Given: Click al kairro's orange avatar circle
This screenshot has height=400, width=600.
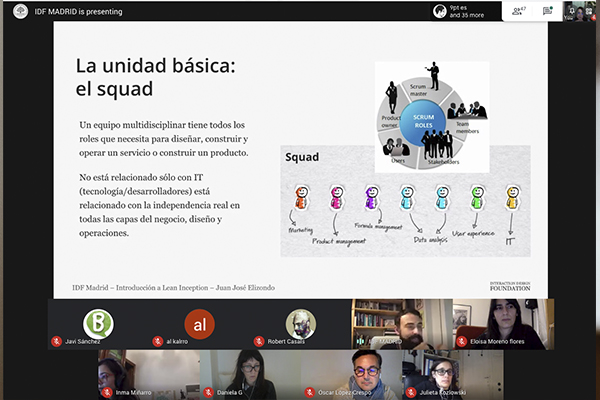Looking at the screenshot, I should (x=199, y=323).
